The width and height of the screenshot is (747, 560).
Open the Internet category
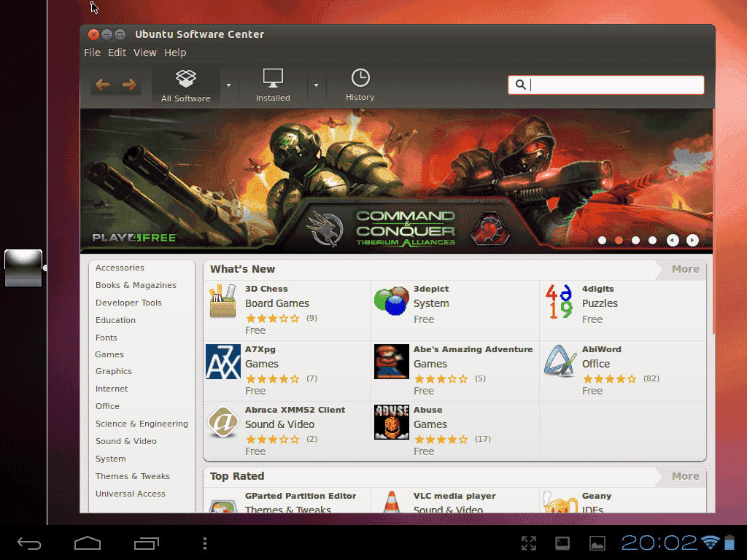click(x=112, y=389)
